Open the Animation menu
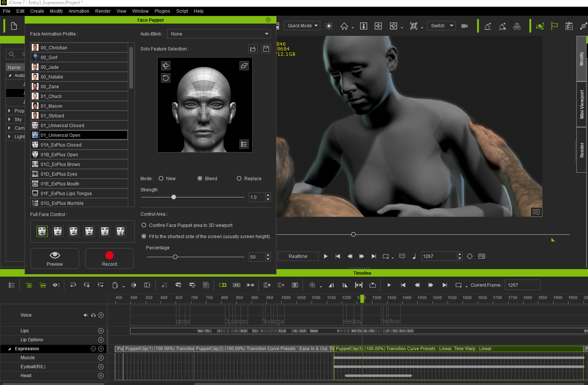 click(79, 11)
